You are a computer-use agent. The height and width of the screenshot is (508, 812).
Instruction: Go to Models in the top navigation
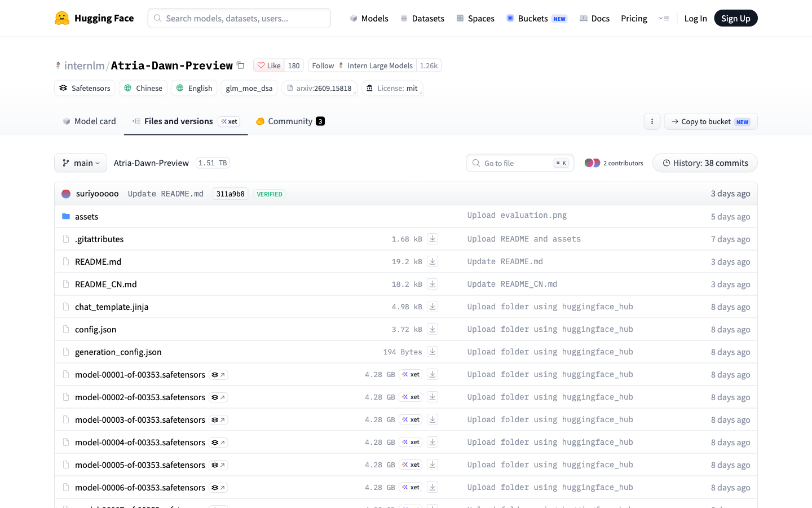369,19
